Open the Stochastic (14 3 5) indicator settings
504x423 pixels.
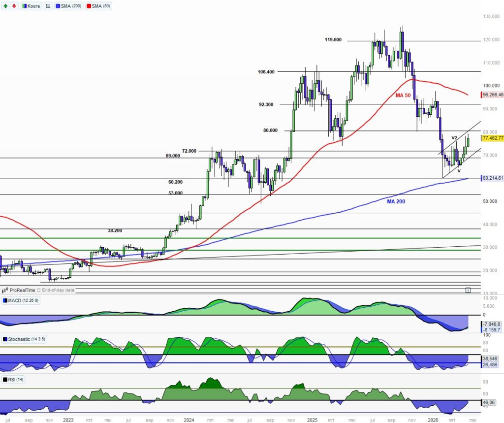point(26,339)
